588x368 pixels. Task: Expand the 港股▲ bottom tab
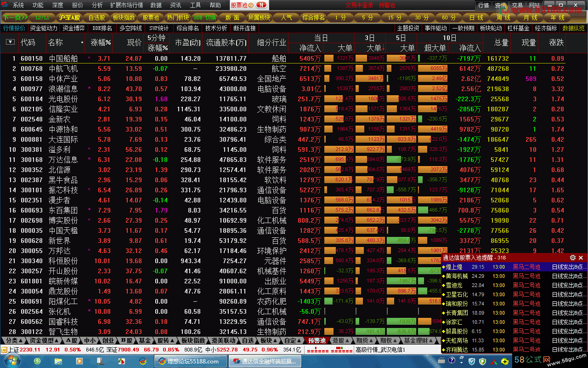click(x=340, y=340)
